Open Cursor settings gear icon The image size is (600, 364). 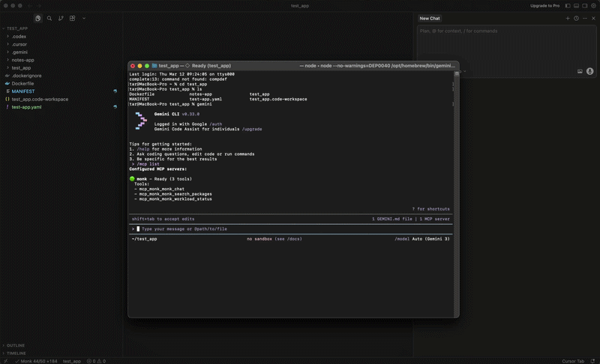pyautogui.click(x=593, y=6)
